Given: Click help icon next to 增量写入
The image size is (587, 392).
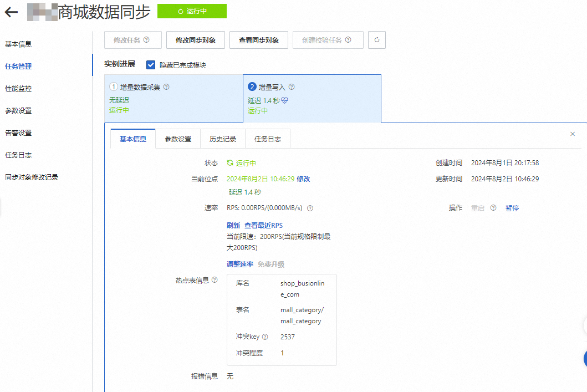Looking at the screenshot, I should tap(292, 87).
